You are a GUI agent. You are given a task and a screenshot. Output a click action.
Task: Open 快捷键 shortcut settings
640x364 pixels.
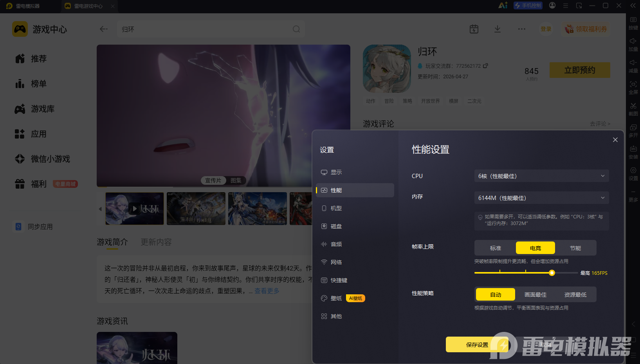tap(355, 280)
